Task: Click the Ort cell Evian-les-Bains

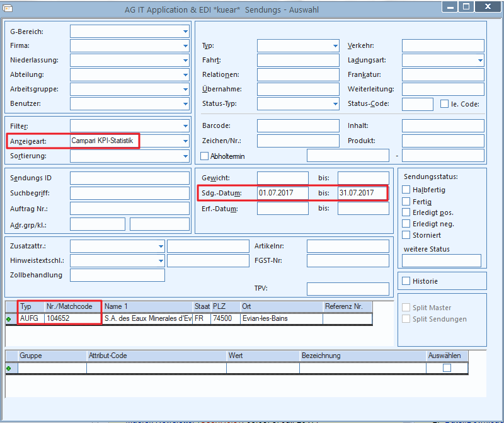Action: pyautogui.click(x=282, y=318)
